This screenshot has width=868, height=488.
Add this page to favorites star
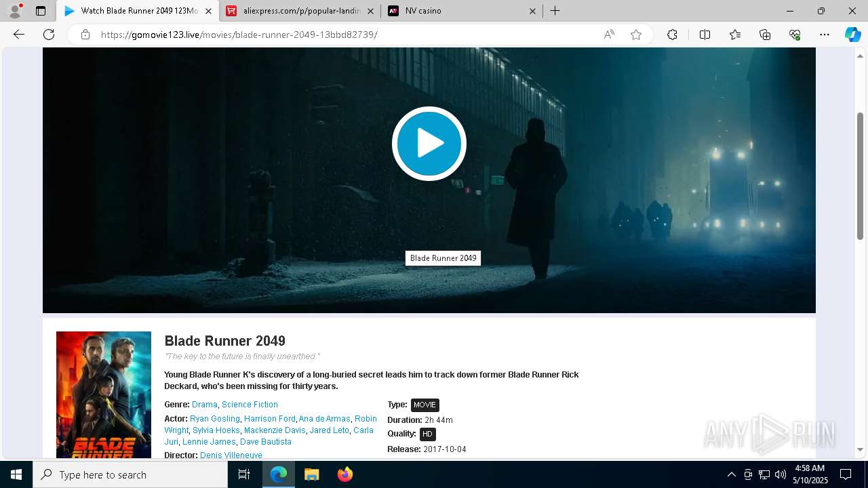[636, 35]
